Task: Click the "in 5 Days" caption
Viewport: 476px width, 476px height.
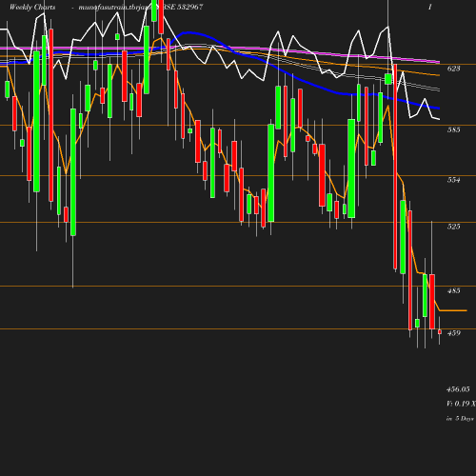Action: point(460,419)
